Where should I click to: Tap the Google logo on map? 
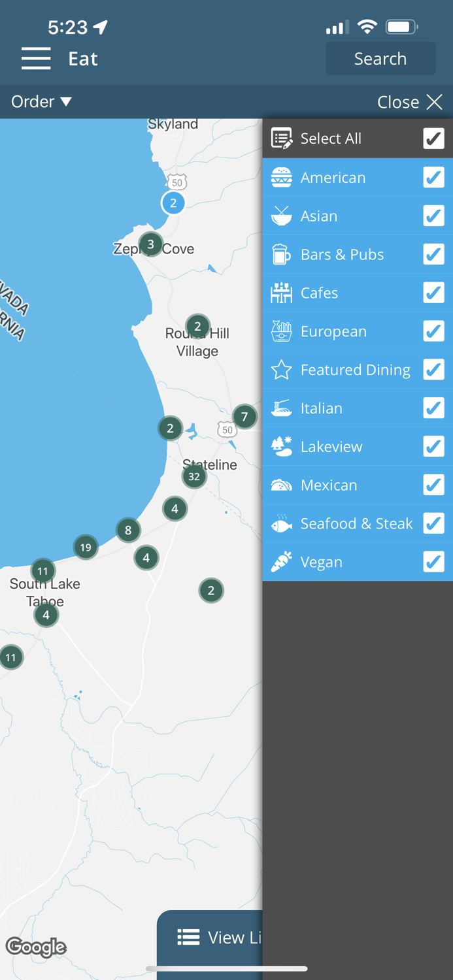coord(36,947)
